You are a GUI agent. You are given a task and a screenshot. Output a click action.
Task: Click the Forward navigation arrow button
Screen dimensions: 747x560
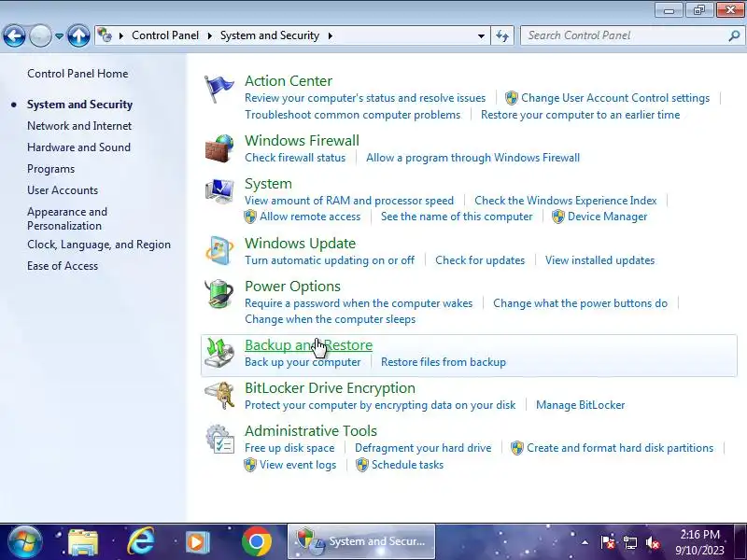point(40,35)
